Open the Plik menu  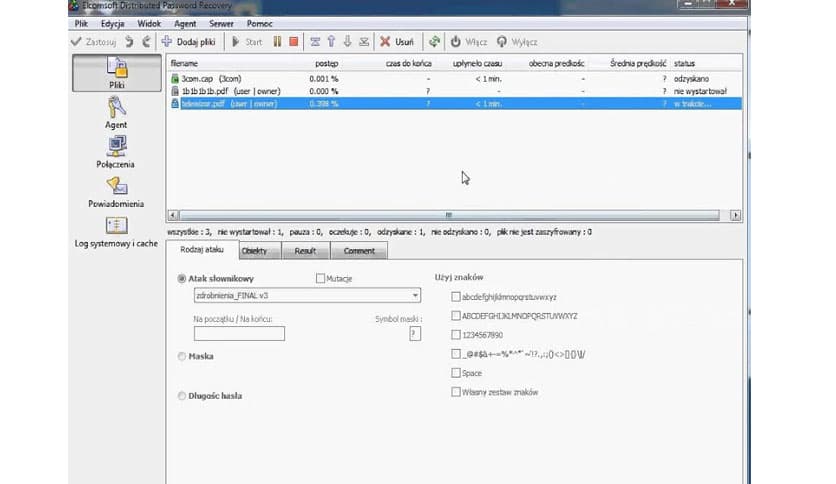[x=81, y=23]
